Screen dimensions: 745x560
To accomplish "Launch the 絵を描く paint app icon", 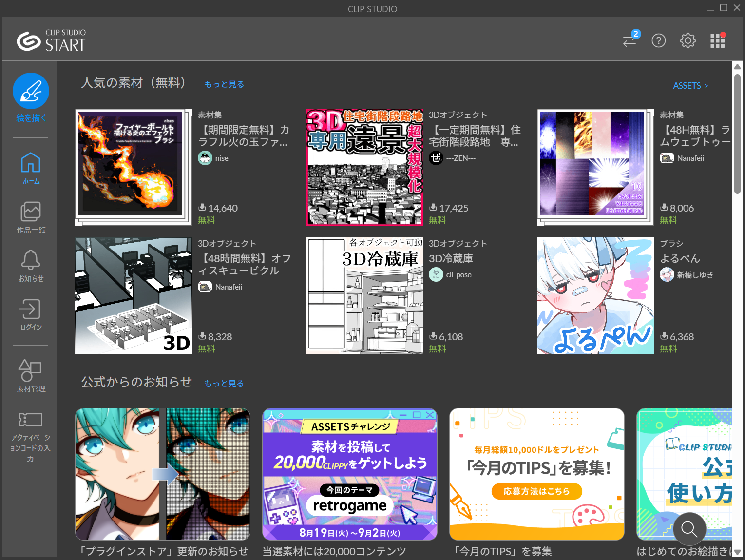I will coord(31,91).
